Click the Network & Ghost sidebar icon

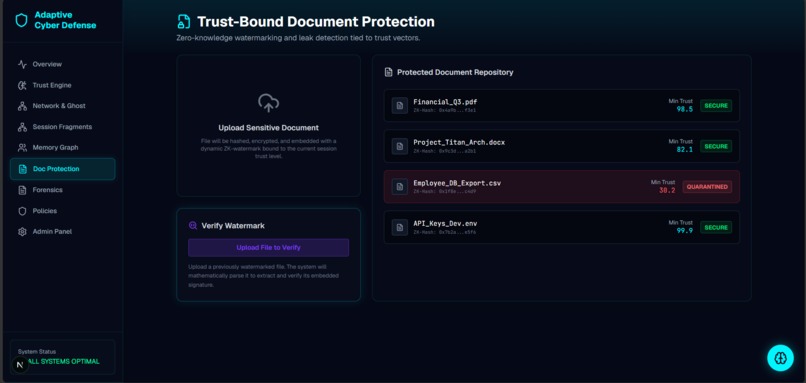pos(22,106)
